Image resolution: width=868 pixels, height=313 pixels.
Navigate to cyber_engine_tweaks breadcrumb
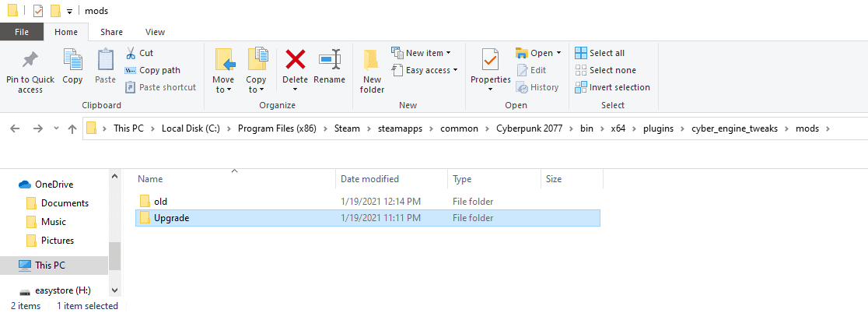pos(734,128)
